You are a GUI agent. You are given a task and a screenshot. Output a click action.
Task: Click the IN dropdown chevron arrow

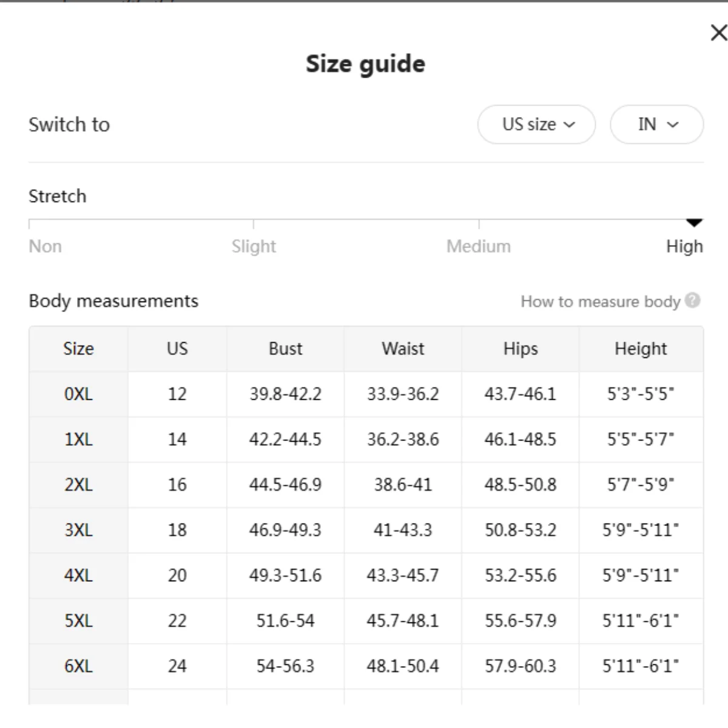click(x=673, y=125)
